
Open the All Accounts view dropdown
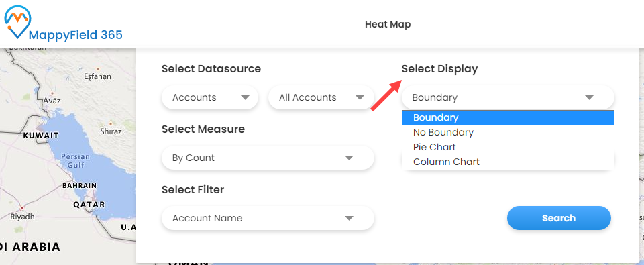click(321, 98)
